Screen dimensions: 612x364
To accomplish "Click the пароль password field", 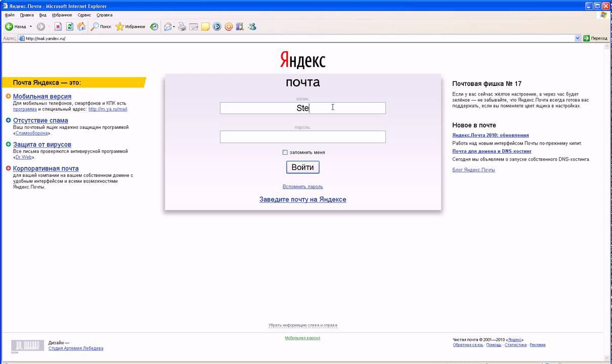I will [x=302, y=136].
